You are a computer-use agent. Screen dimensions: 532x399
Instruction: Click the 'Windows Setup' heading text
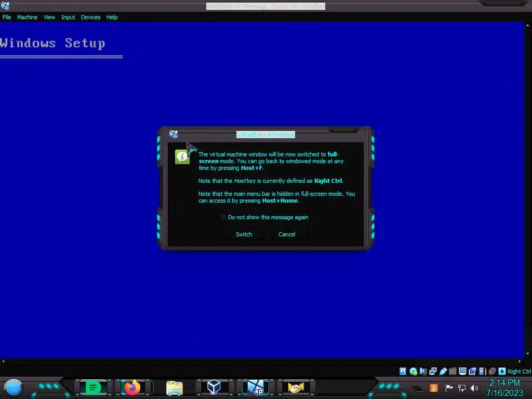pyautogui.click(x=52, y=44)
